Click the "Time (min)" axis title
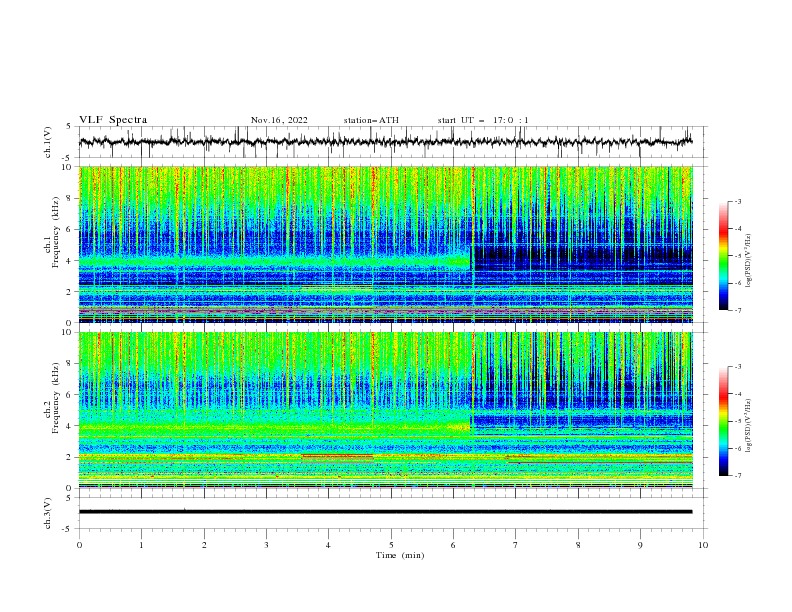 400,555
